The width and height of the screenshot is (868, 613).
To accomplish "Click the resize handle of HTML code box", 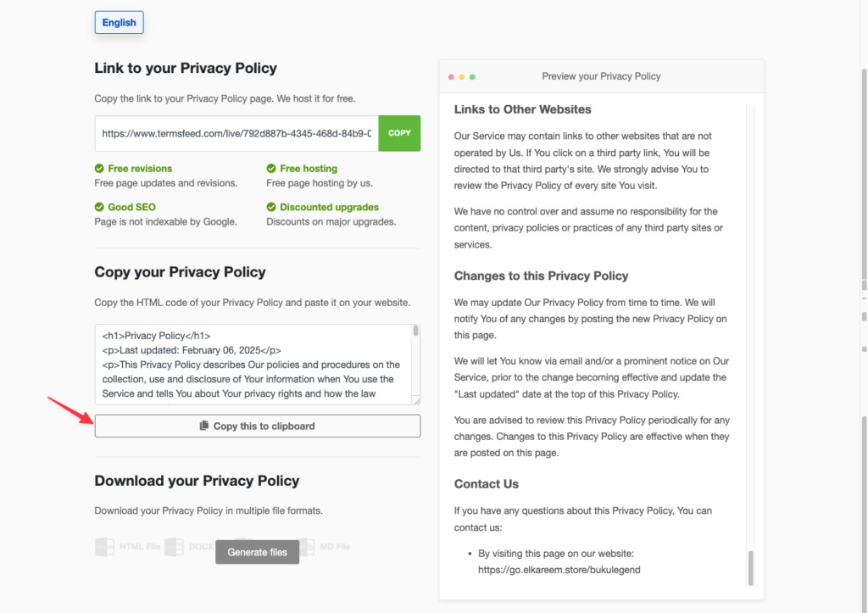I will (415, 400).
